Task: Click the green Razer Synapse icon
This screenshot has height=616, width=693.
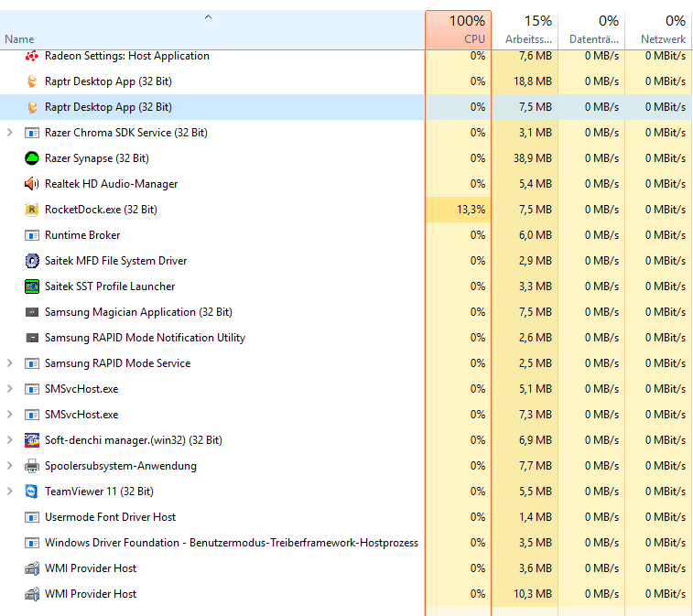Action: pyautogui.click(x=32, y=158)
